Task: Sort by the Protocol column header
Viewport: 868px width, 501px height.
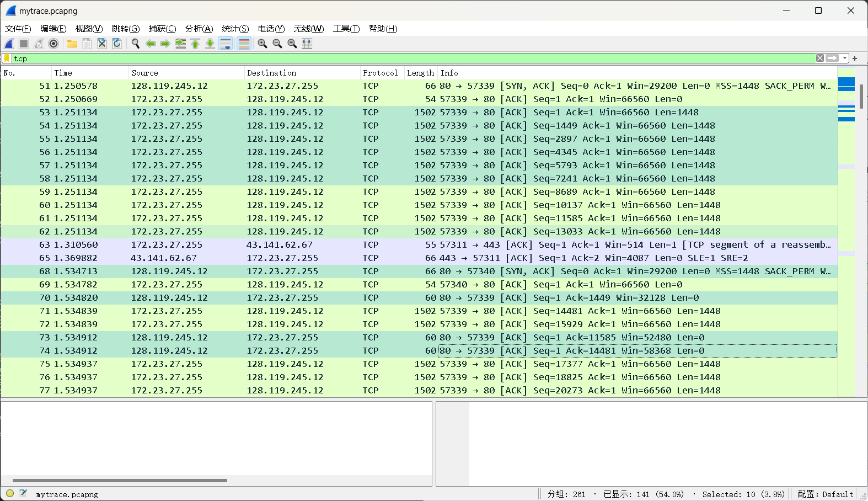Action: (x=382, y=73)
